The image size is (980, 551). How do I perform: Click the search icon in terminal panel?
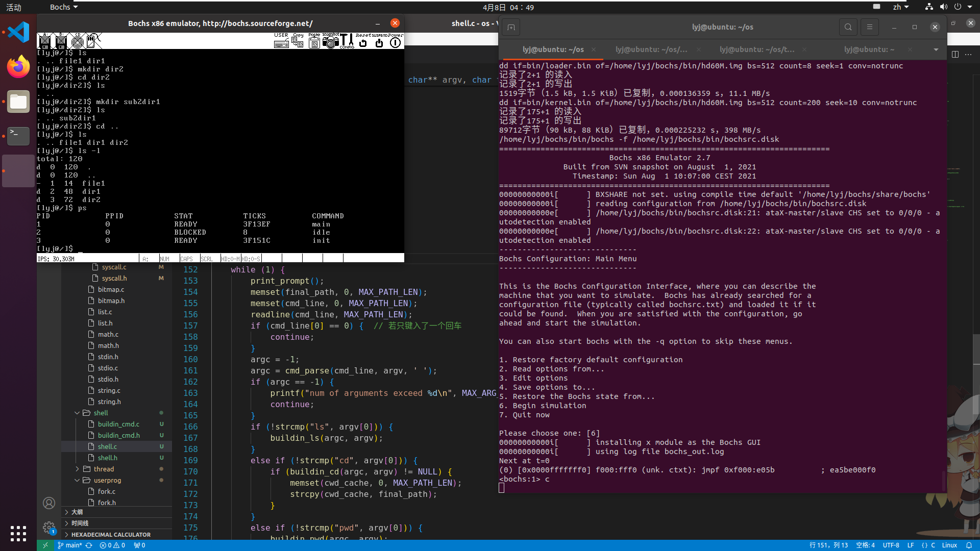848,27
